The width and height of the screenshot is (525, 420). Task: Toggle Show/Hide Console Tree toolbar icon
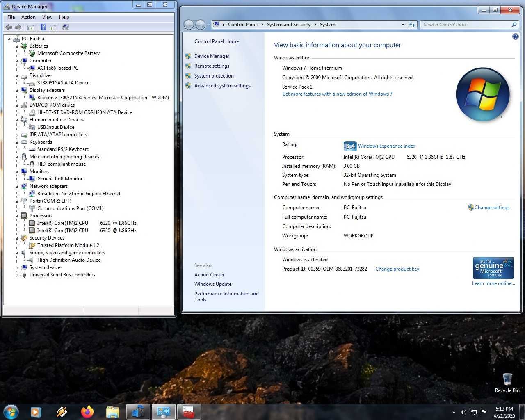click(30, 27)
